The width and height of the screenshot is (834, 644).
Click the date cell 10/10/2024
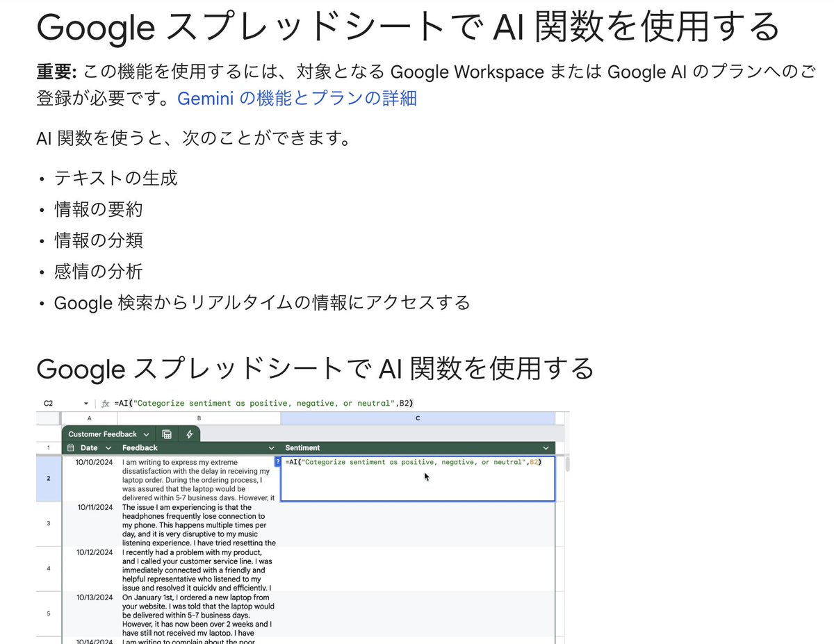[x=90, y=479]
